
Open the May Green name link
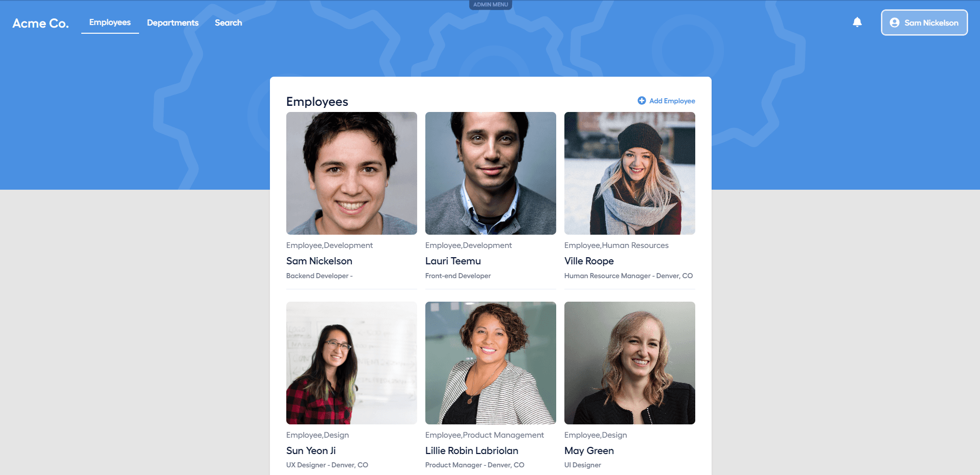pyautogui.click(x=589, y=450)
